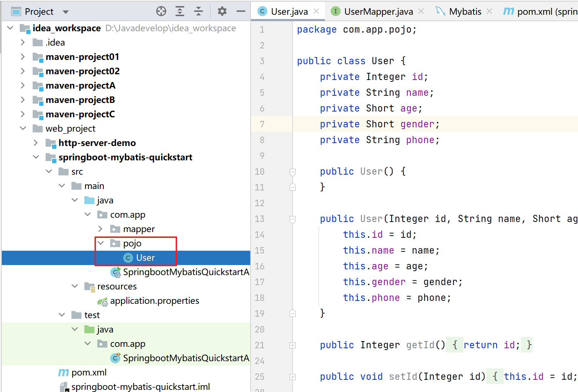Close the Mybatis tab
Viewport: 578px width, 392px height.
[489, 11]
